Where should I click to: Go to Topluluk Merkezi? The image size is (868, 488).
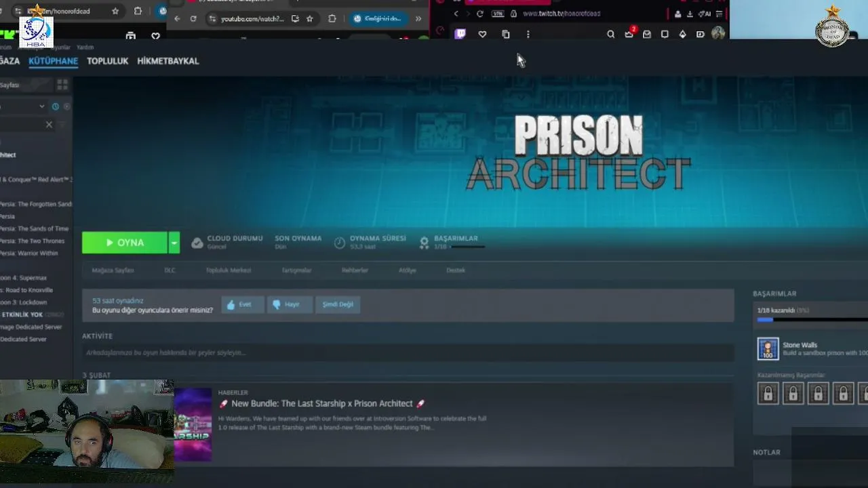[229, 270]
